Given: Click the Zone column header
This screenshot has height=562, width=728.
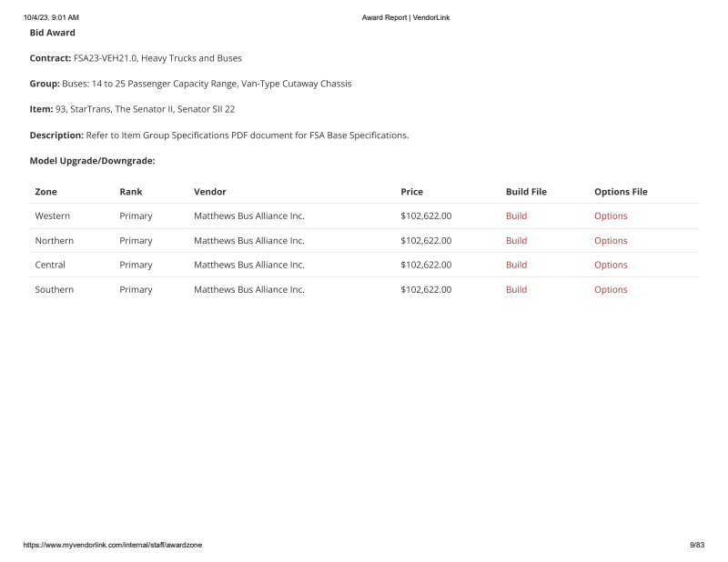Looking at the screenshot, I should [x=45, y=192].
